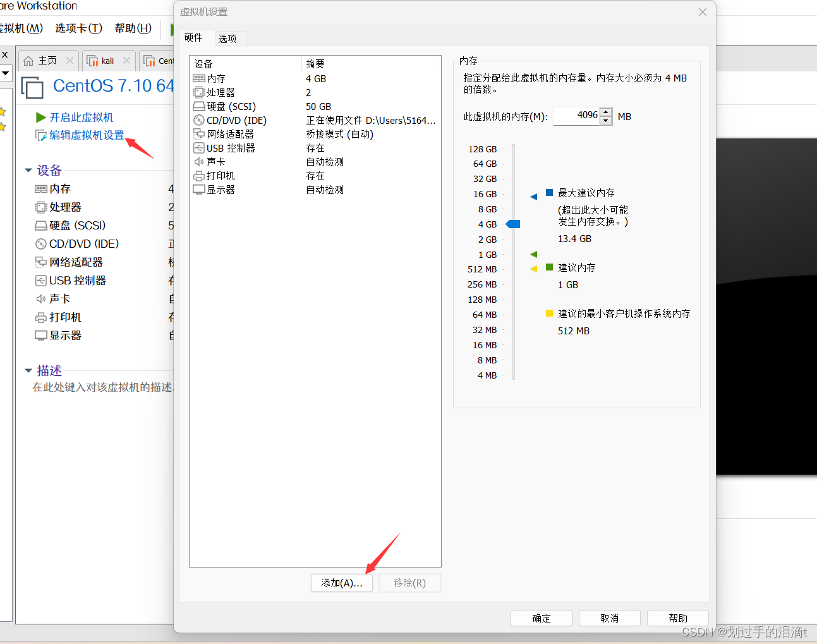Click the green play icon to power on VM
The height and width of the screenshot is (644, 817).
41,118
